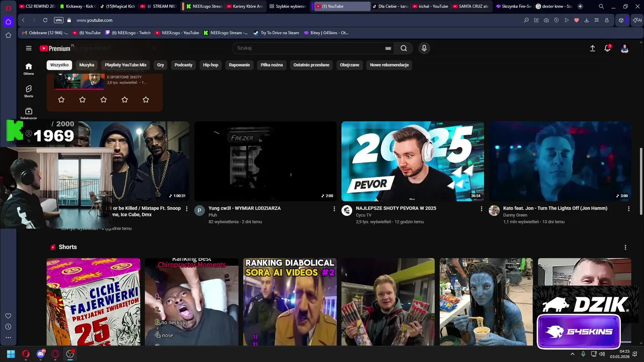644x362 pixels.
Task: Open the Danny Green channel link
Action: pos(515,215)
